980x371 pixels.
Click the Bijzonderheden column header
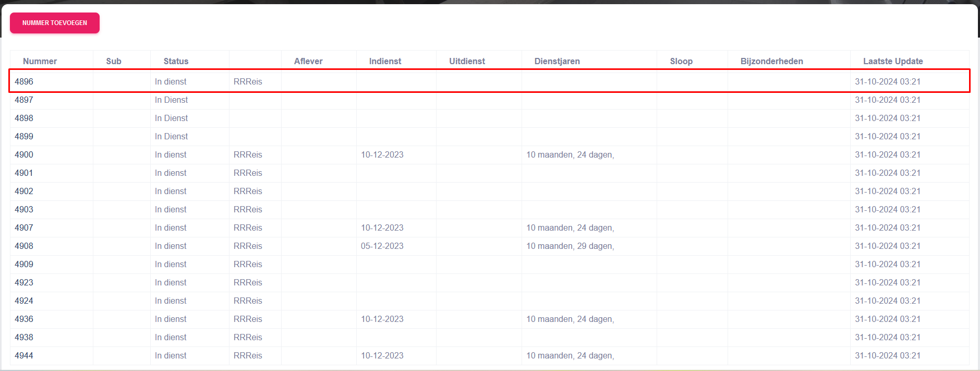(771, 61)
